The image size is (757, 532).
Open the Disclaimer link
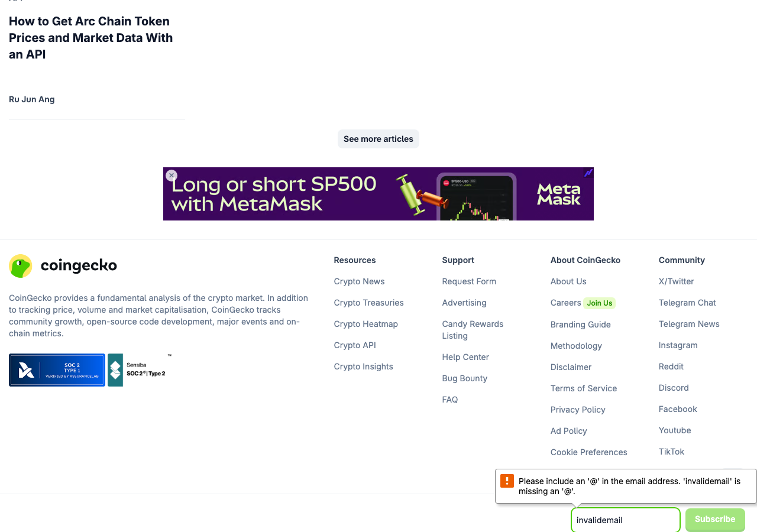(x=571, y=367)
